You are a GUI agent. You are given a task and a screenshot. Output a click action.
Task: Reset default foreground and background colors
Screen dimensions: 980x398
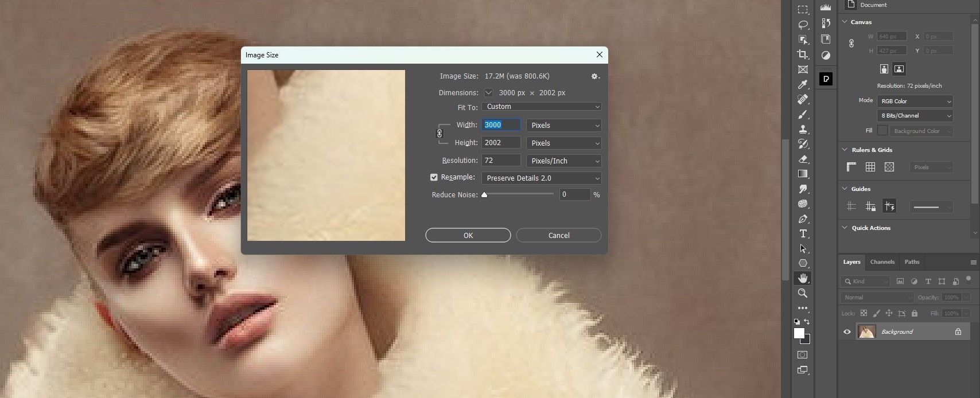tap(797, 322)
